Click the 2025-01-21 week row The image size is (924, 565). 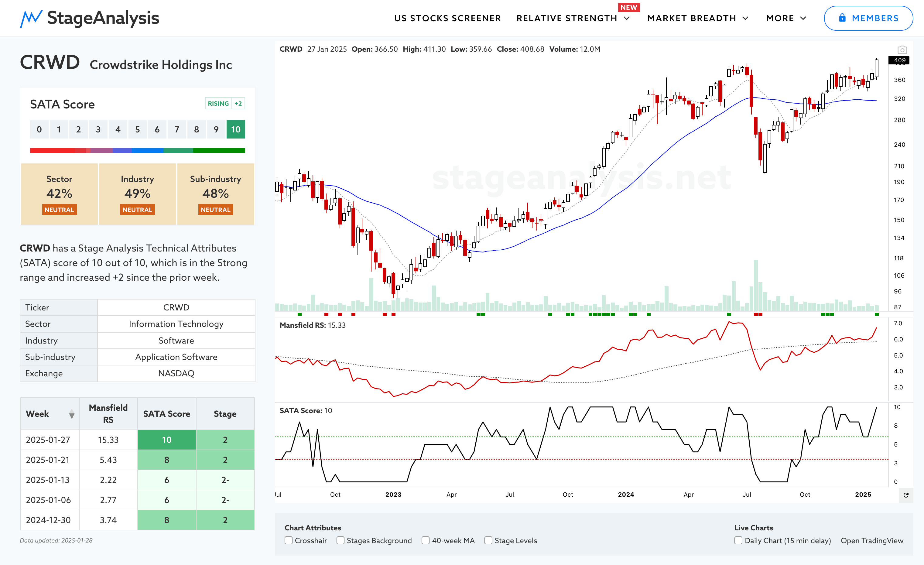137,460
